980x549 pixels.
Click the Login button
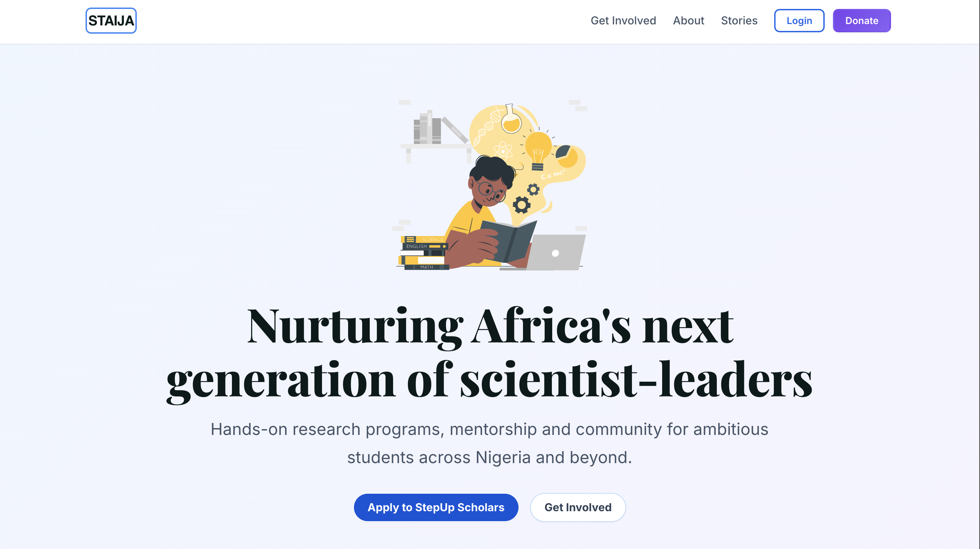tap(799, 21)
